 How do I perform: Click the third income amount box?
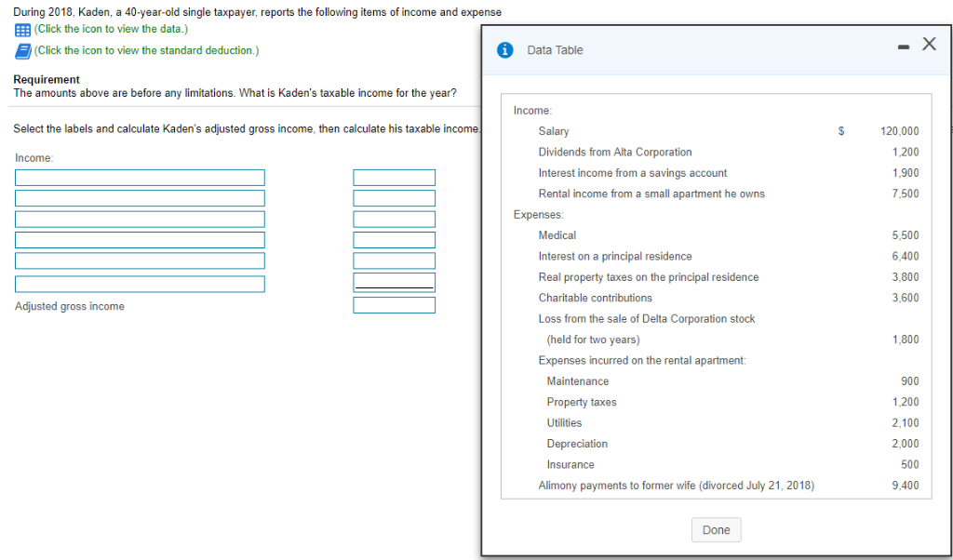pyautogui.click(x=394, y=220)
